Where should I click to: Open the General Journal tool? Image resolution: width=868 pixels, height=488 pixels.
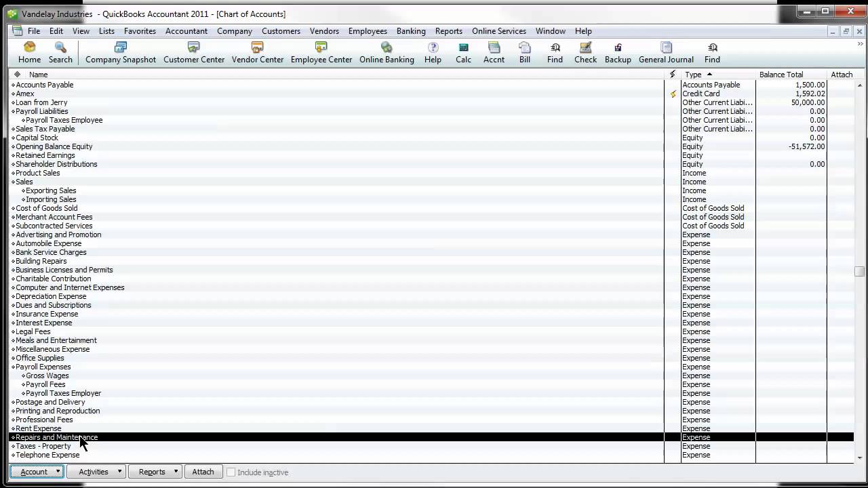(666, 53)
